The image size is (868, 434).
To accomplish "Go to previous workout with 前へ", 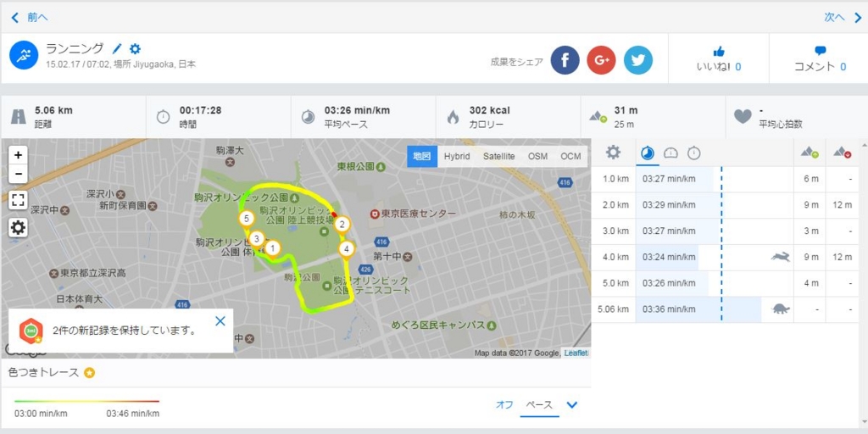I will [30, 18].
